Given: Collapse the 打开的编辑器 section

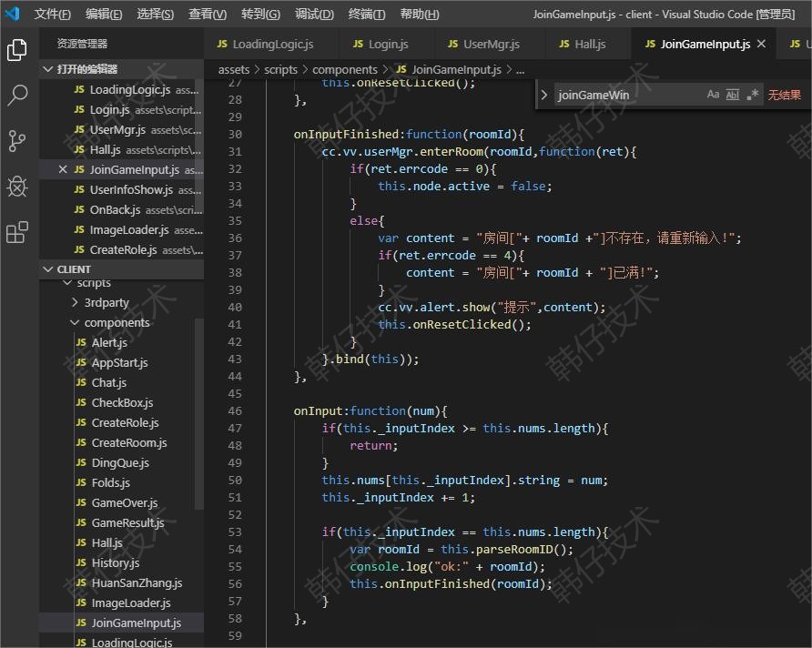Looking at the screenshot, I should pyautogui.click(x=47, y=69).
